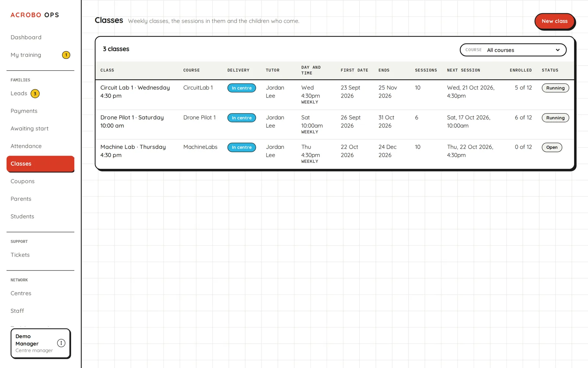
Task: Click the 6 of 12 enrolled value
Action: pos(523,117)
